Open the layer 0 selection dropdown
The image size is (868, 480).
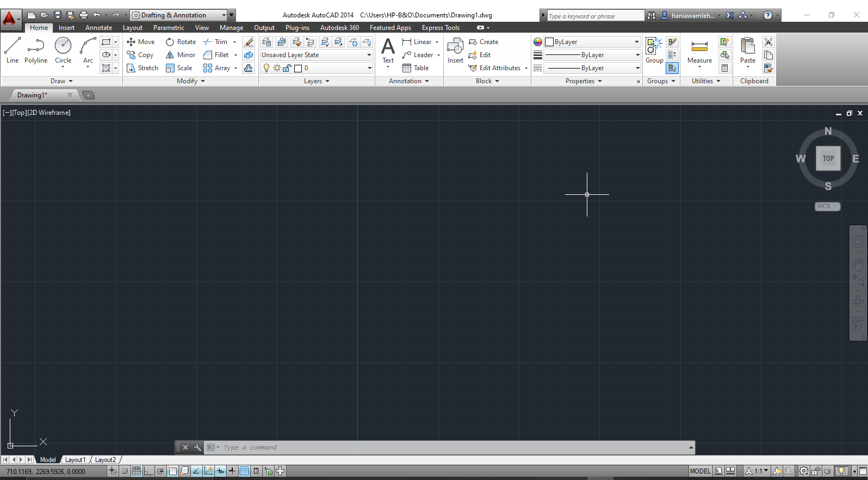317,68
